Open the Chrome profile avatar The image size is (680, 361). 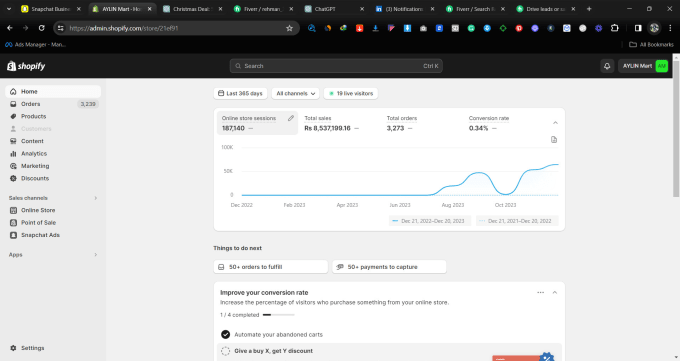point(654,28)
